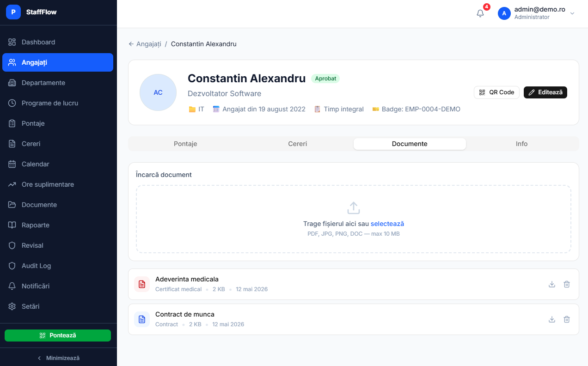Switch to the Pontaje tab
This screenshot has height=366, width=588.
[185, 144]
